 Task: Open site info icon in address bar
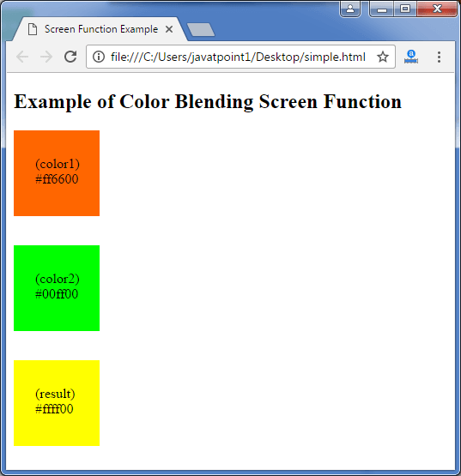click(x=99, y=57)
